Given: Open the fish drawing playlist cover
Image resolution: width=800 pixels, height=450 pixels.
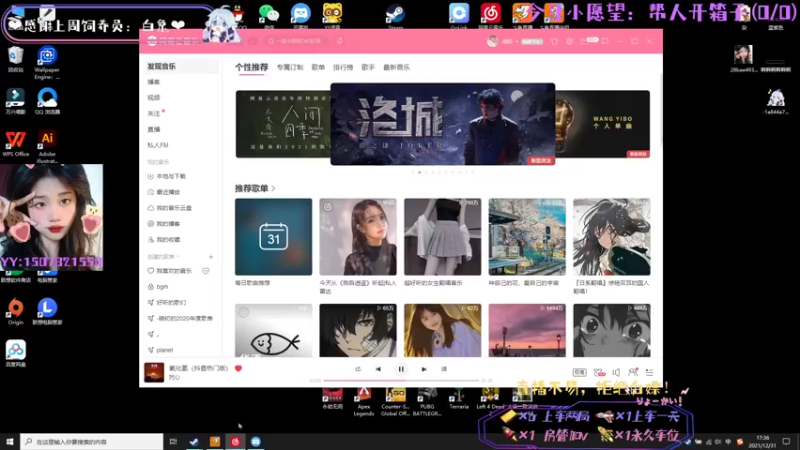Looking at the screenshot, I should pos(273,330).
